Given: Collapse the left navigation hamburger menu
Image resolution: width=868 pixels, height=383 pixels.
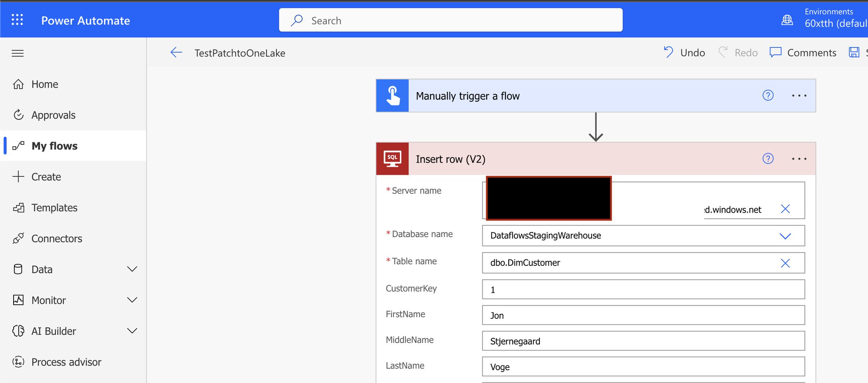Looking at the screenshot, I should click(x=17, y=53).
